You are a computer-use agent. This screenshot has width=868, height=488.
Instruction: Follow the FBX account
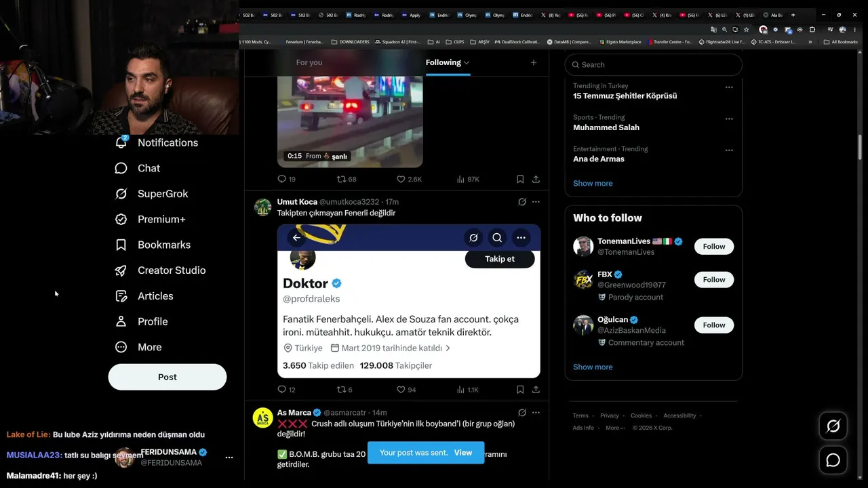714,280
